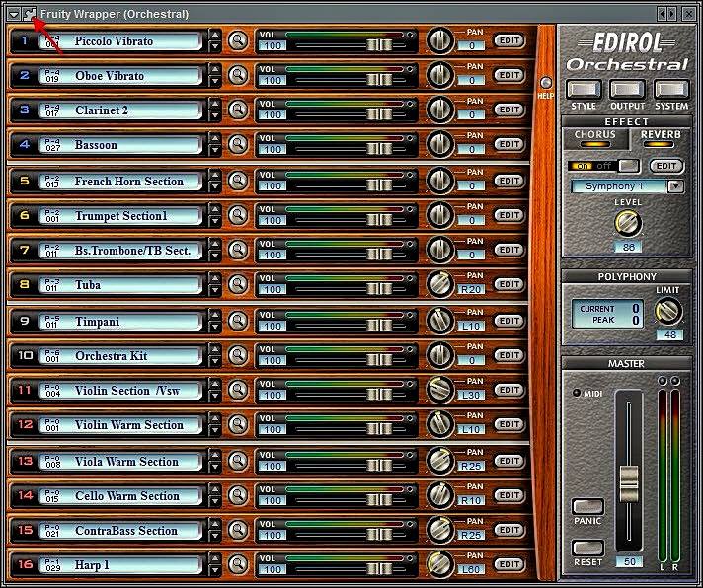Open instrument browser for Harp 1
Screen dimensions: 703x588
(x=238, y=564)
